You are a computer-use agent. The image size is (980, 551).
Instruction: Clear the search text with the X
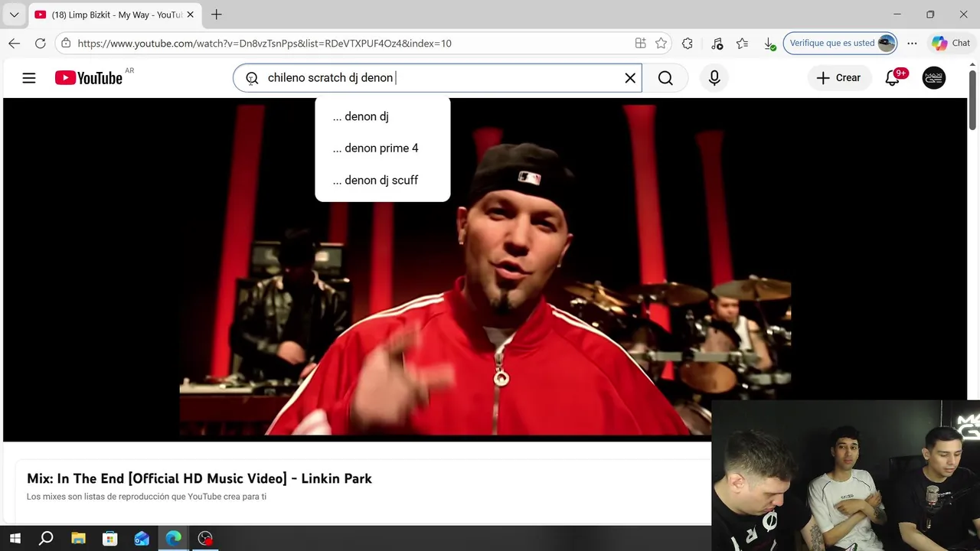(630, 77)
